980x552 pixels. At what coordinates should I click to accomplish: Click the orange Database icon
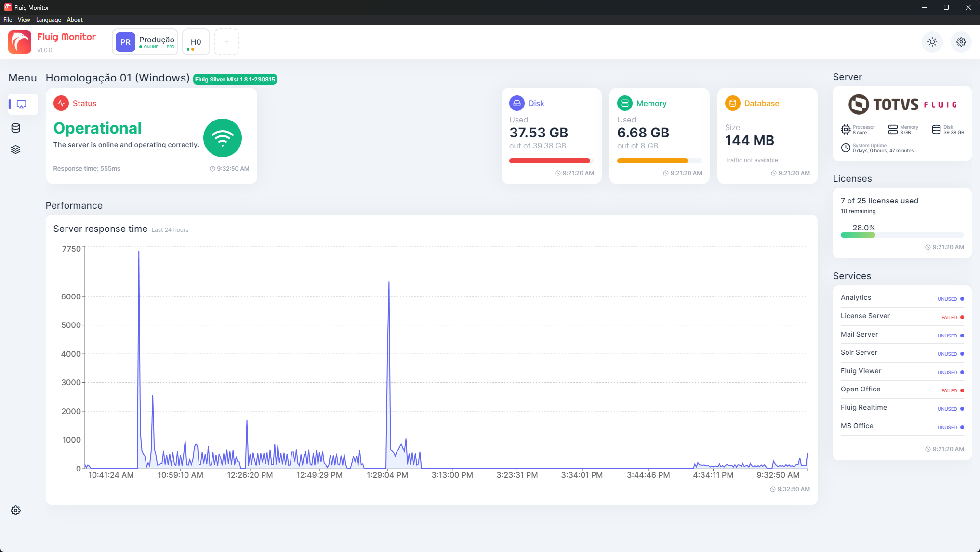[733, 103]
